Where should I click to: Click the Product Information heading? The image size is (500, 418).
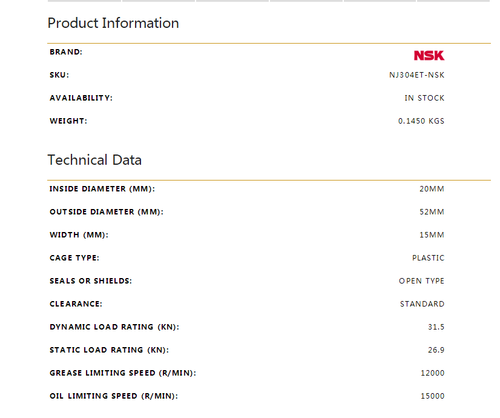point(113,23)
